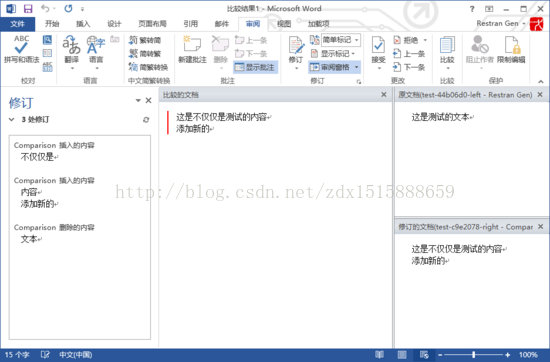Switch to the 加载项 tab
550x362 pixels.
(318, 24)
